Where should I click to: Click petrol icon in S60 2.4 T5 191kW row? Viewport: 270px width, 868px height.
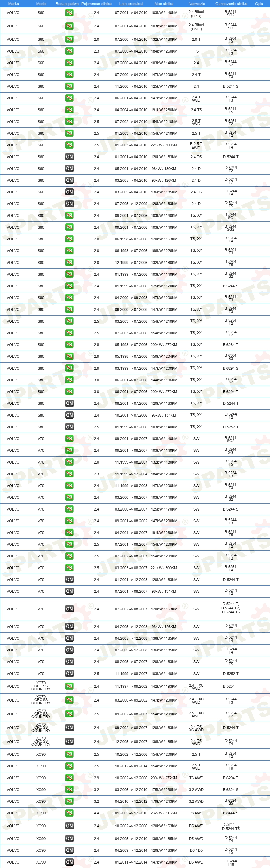69,110
